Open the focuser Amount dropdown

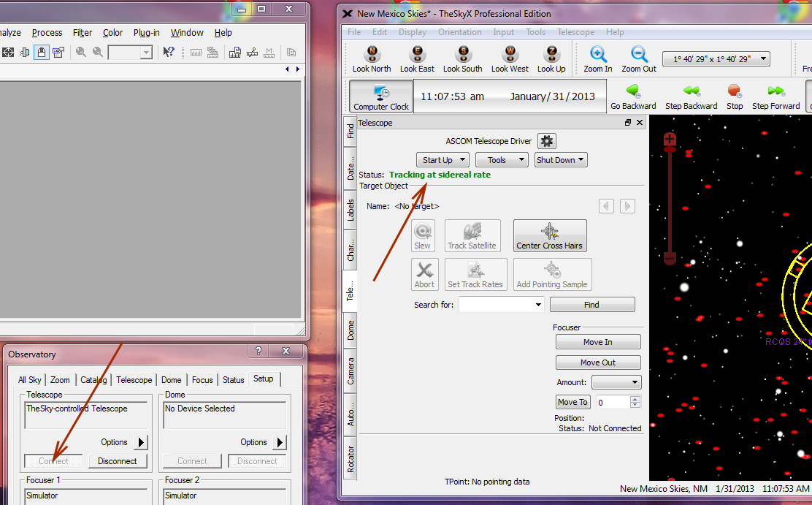coord(617,383)
